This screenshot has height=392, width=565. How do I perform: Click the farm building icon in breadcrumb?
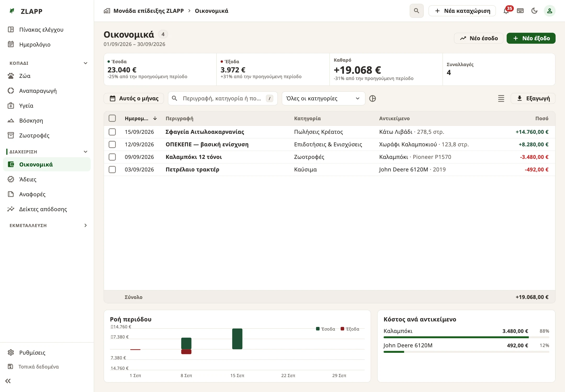coord(107,11)
